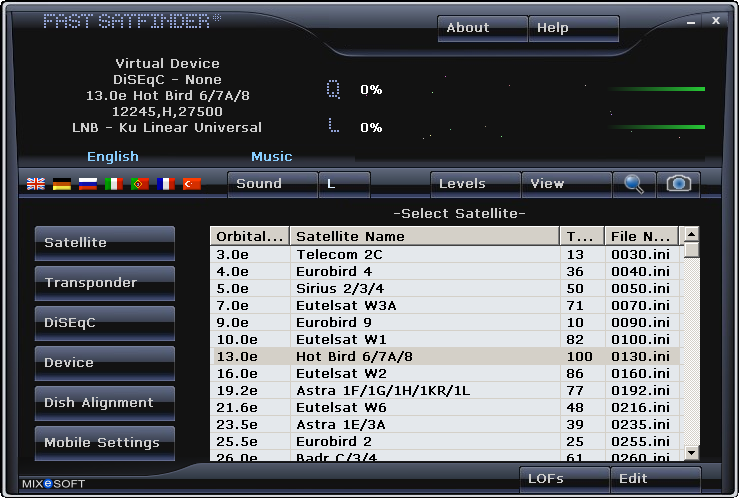The image size is (739, 498).
Task: Click the scrollbar up arrow in satellite list
Action: [x=691, y=234]
